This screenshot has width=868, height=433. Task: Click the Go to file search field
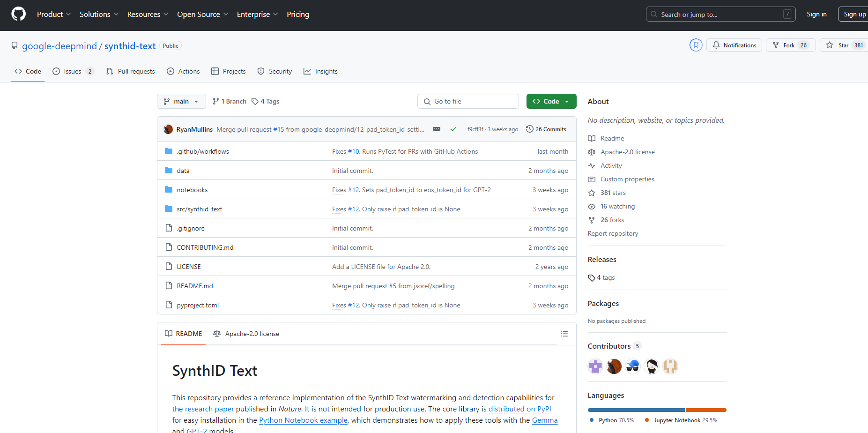[467, 101]
